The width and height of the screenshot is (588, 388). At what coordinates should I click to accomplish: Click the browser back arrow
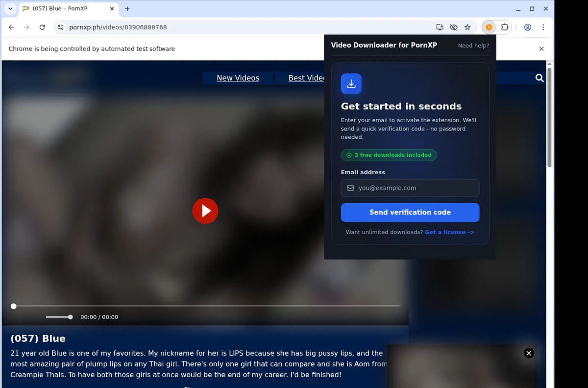pyautogui.click(x=12, y=27)
